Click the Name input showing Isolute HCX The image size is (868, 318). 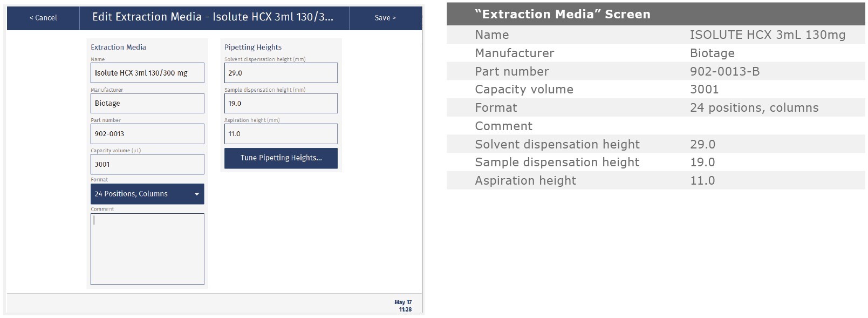point(147,73)
